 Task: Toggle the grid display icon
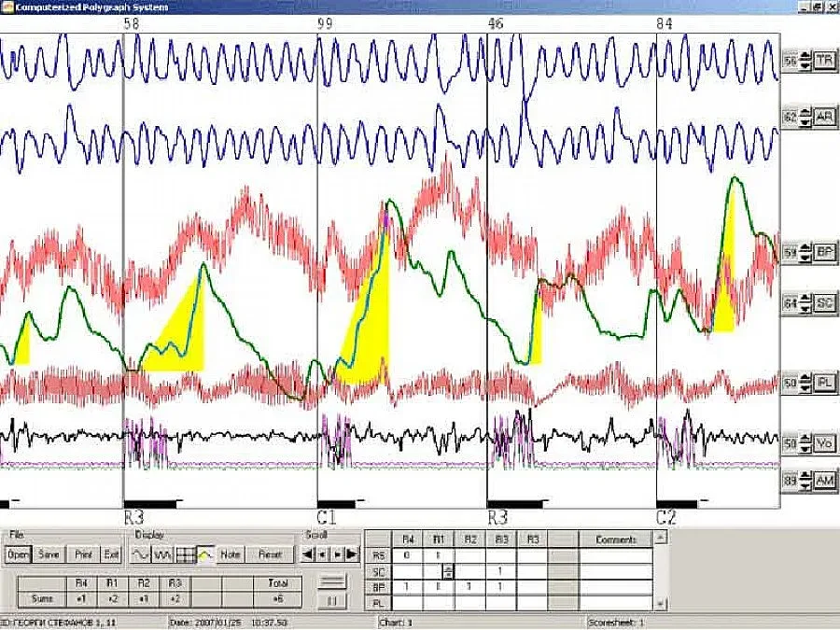pyautogui.click(x=185, y=553)
